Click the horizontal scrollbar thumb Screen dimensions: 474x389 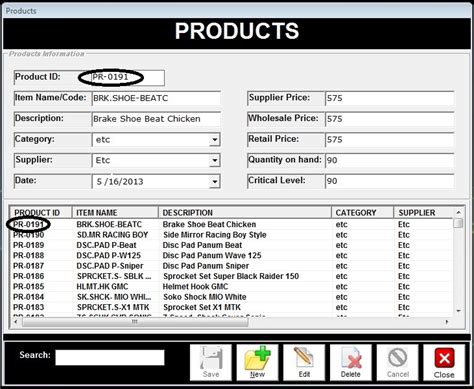point(135,322)
